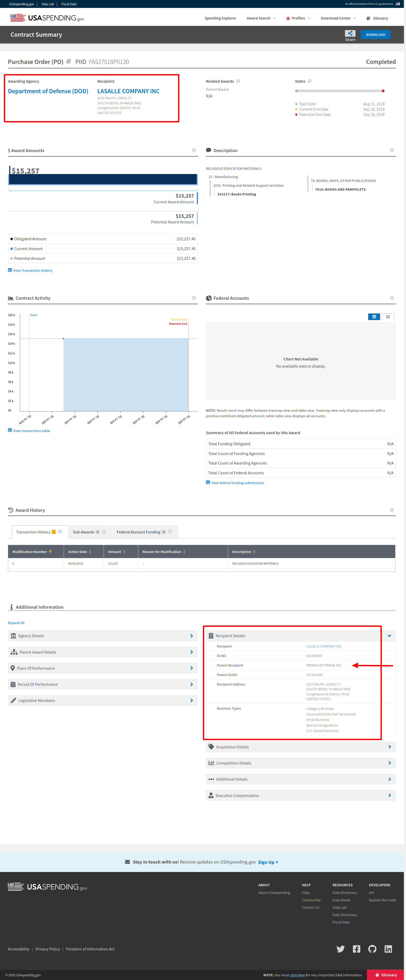Screen dimensions: 406x980
Task: Sort by Reason for Modification arrows
Action: (184, 552)
